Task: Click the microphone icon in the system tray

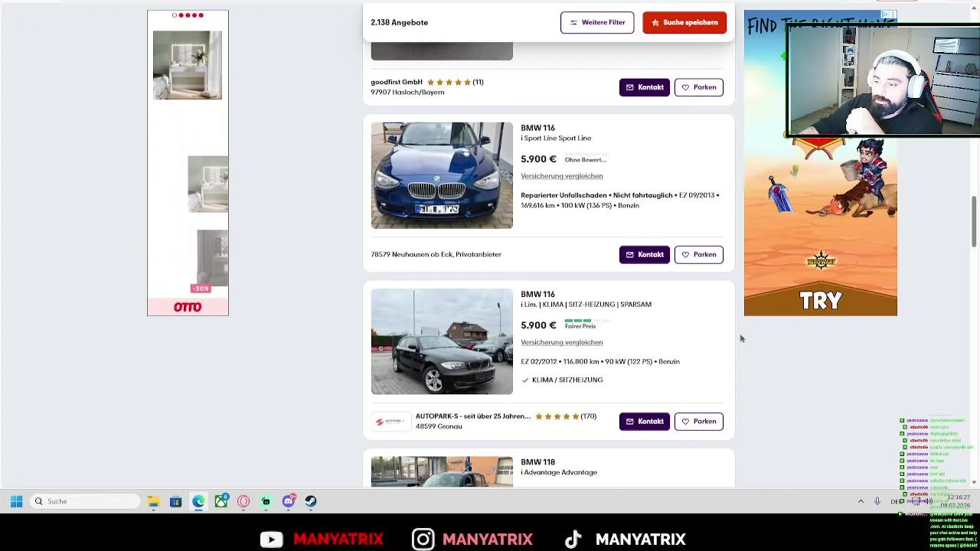Action: [x=877, y=501]
